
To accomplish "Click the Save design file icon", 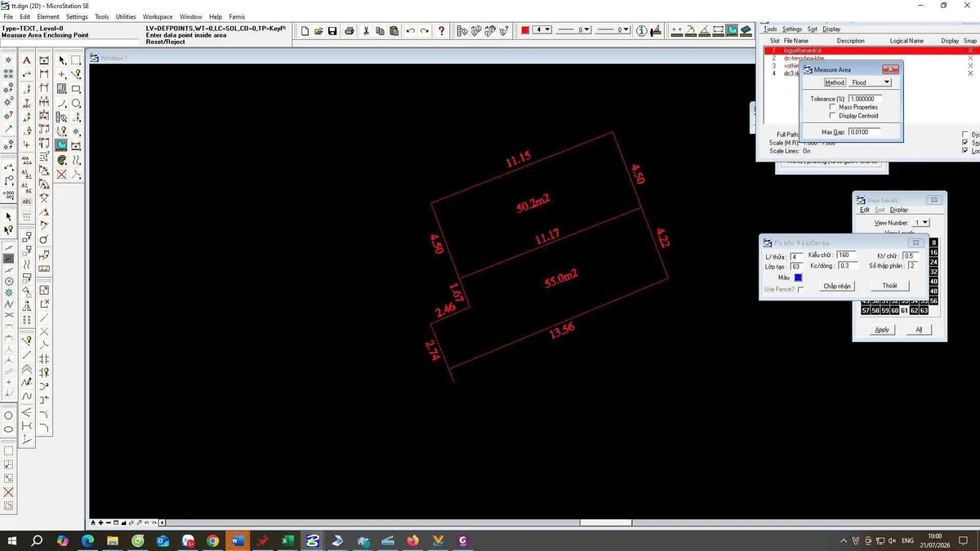I will [332, 31].
